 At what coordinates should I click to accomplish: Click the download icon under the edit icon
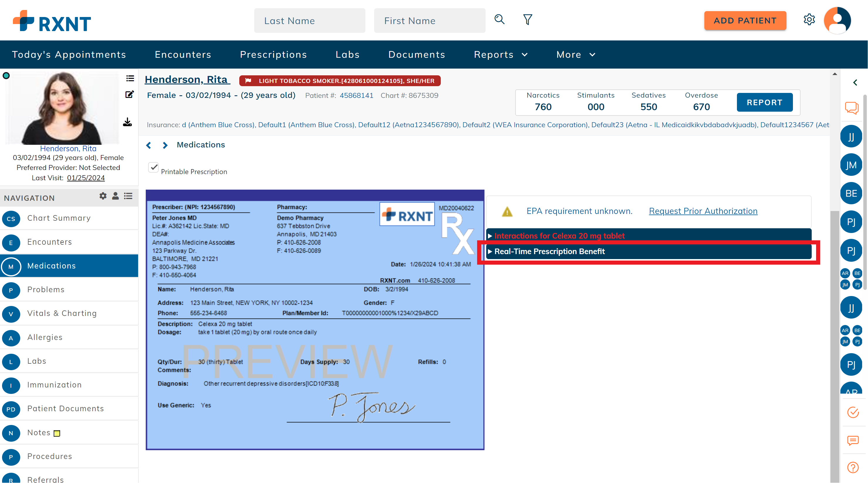[128, 122]
